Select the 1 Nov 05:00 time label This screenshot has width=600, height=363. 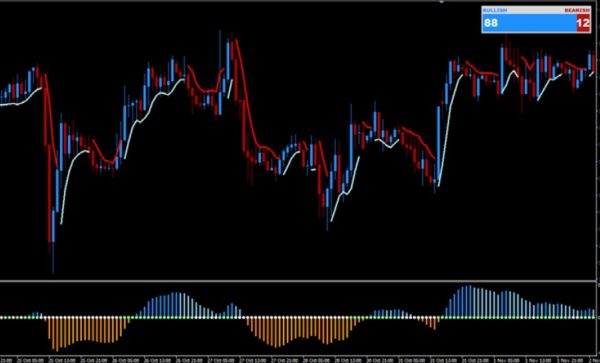tap(506, 361)
